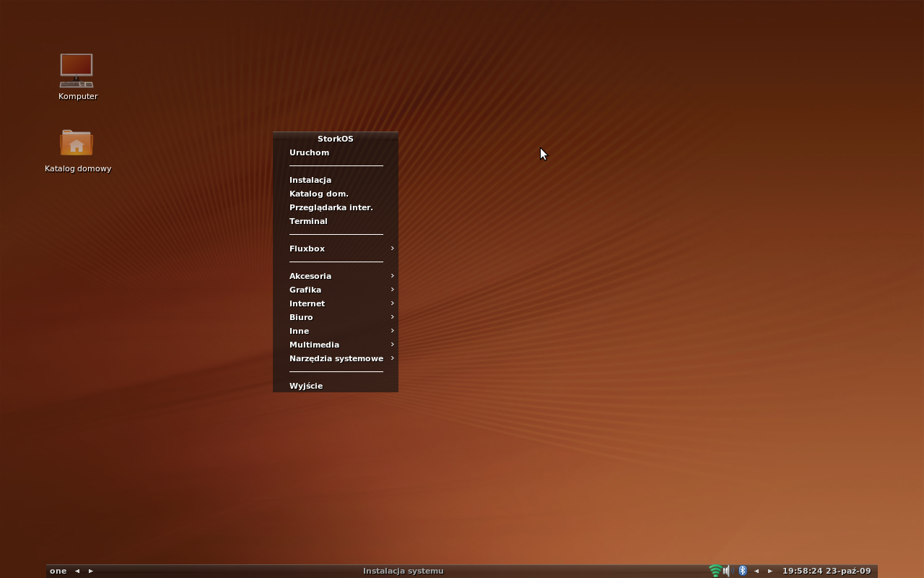
Task: Click the volume speaker tray icon
Action: pyautogui.click(x=727, y=571)
